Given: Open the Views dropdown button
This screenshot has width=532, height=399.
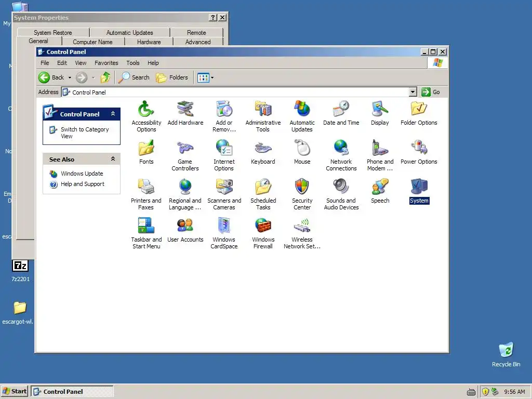Looking at the screenshot, I should tap(206, 77).
